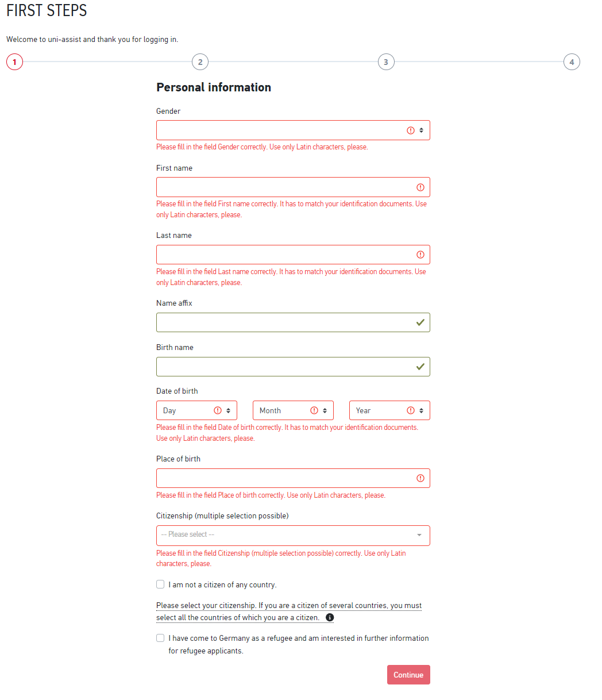The width and height of the screenshot is (602, 700).
Task: Jump to step 4 in progress bar
Action: pyautogui.click(x=572, y=62)
